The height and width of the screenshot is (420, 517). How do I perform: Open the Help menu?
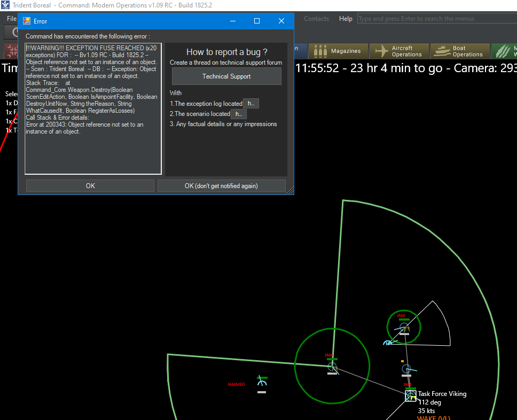click(x=346, y=19)
